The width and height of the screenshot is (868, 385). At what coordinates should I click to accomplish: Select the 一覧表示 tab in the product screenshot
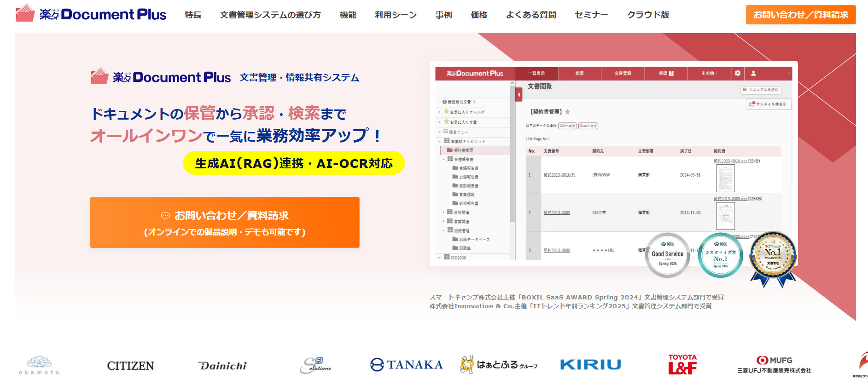coord(536,73)
